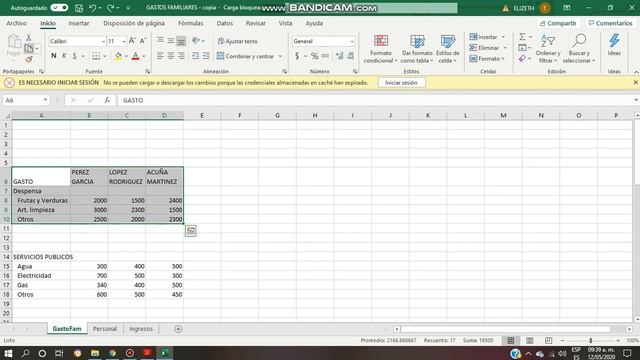Switch to the Revisar tab
The image size is (640, 360).
[256, 23]
